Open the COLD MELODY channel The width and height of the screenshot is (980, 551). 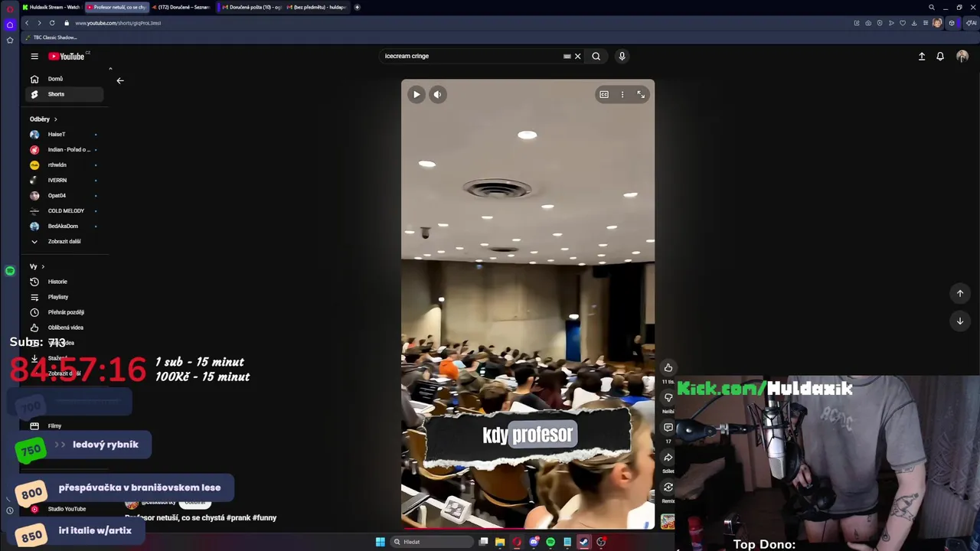[64, 210]
